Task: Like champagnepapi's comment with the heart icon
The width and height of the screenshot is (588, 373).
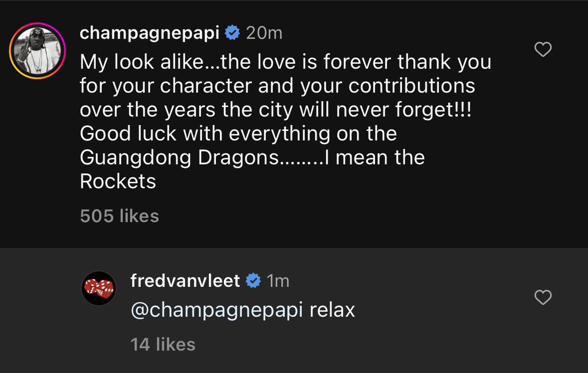Action: click(x=543, y=49)
